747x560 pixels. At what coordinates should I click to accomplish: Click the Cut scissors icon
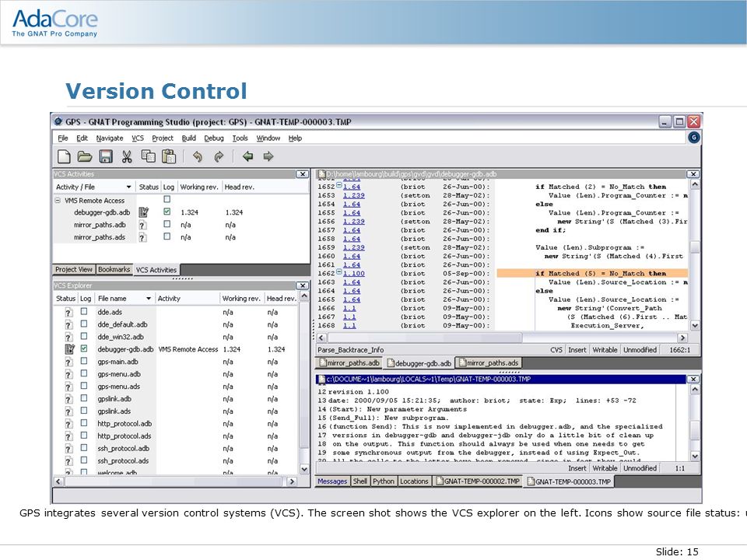click(x=127, y=156)
